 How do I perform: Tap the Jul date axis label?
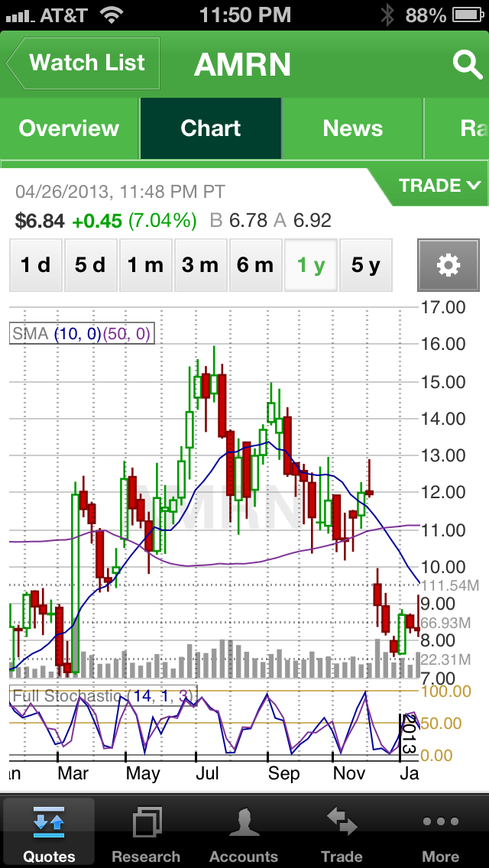pos(209,772)
